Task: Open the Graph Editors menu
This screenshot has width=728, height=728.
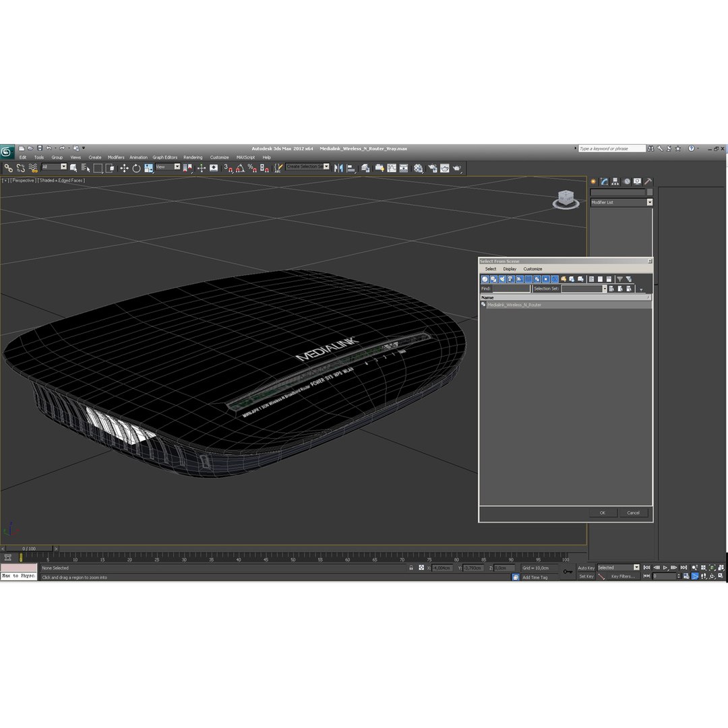Action: pyautogui.click(x=165, y=157)
